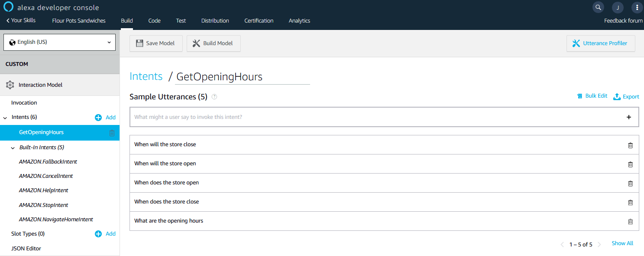Click trash icon next to GetOpeningHours intent

point(112,133)
